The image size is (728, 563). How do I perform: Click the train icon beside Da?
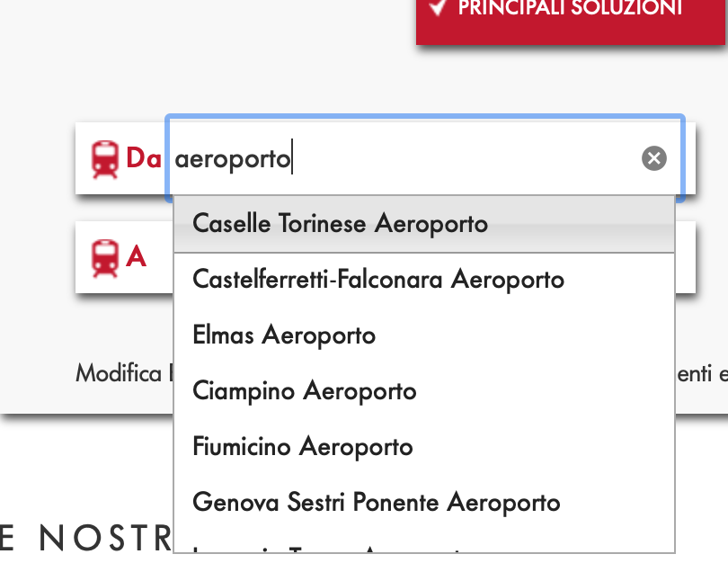(105, 159)
